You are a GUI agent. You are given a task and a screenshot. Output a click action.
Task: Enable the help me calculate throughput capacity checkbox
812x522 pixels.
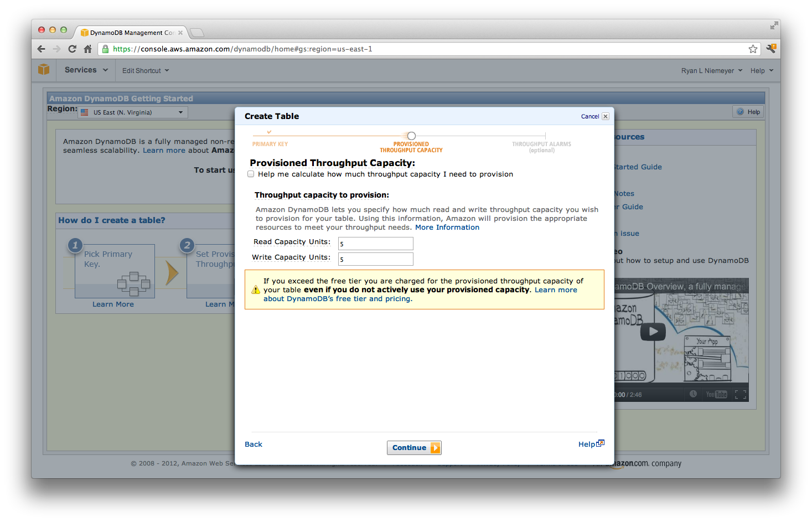(251, 173)
